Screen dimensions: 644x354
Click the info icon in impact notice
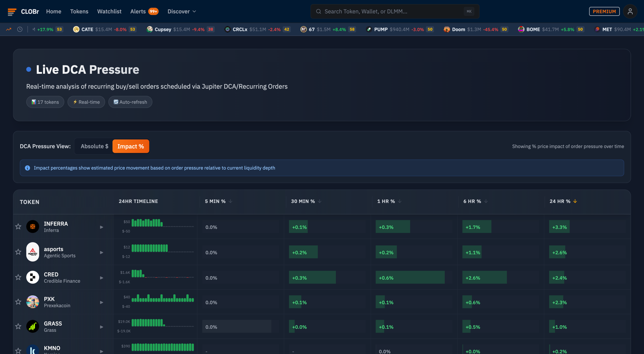pyautogui.click(x=27, y=168)
